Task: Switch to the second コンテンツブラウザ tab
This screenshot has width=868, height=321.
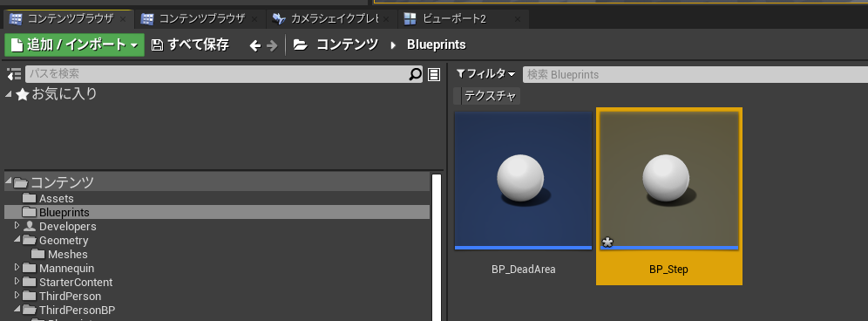Action: [x=201, y=19]
